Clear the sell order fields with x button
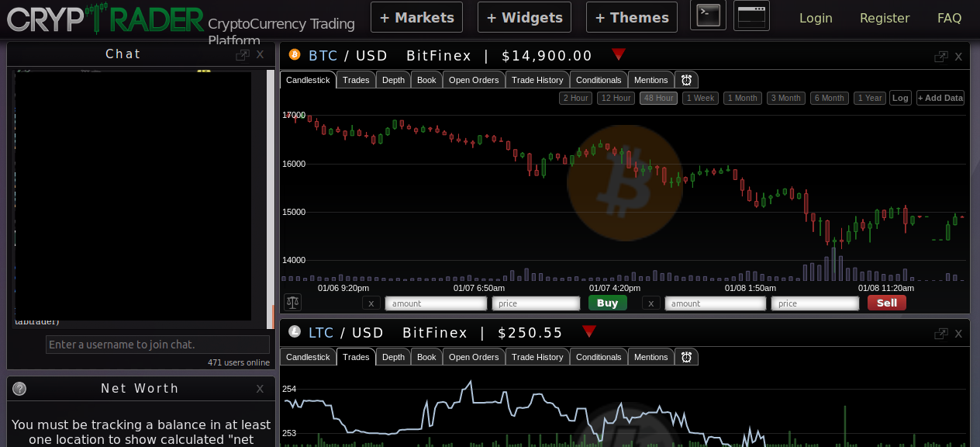This screenshot has height=447, width=980. [651, 303]
